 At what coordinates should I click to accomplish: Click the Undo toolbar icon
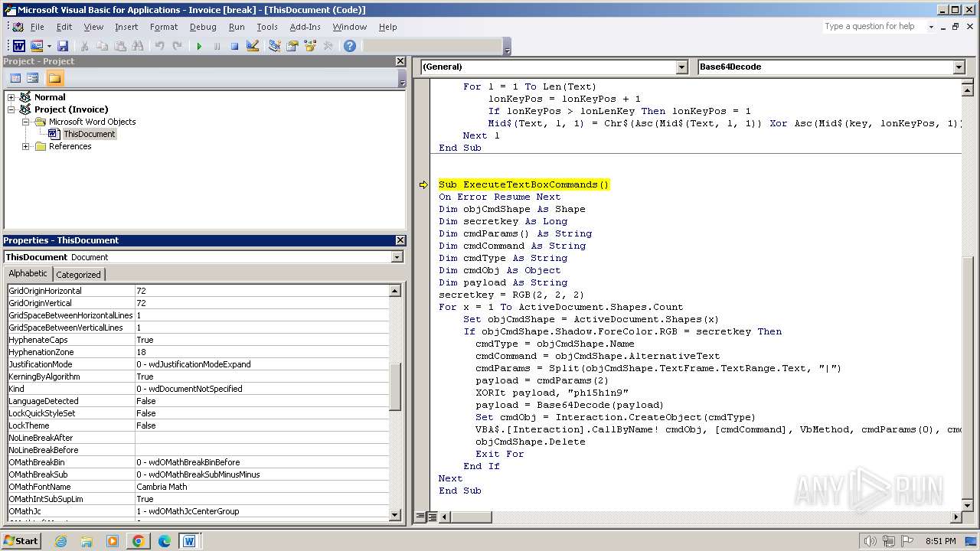[x=159, y=46]
